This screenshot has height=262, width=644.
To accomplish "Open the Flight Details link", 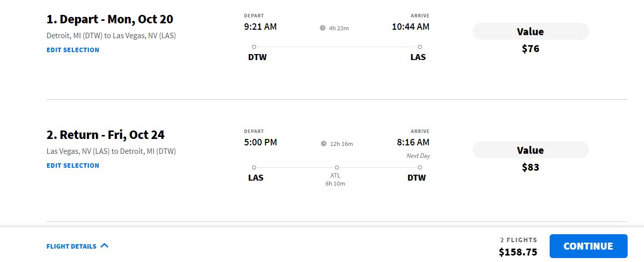I will pos(72,246).
